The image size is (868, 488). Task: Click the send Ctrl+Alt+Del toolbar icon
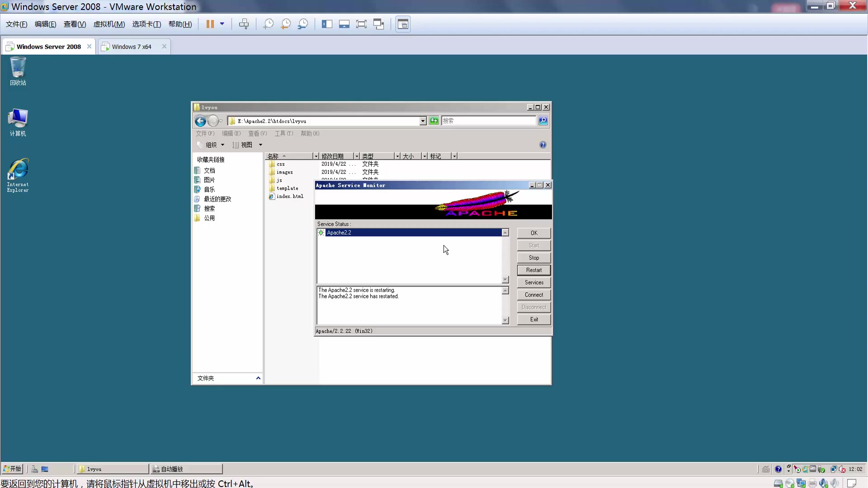pos(244,24)
